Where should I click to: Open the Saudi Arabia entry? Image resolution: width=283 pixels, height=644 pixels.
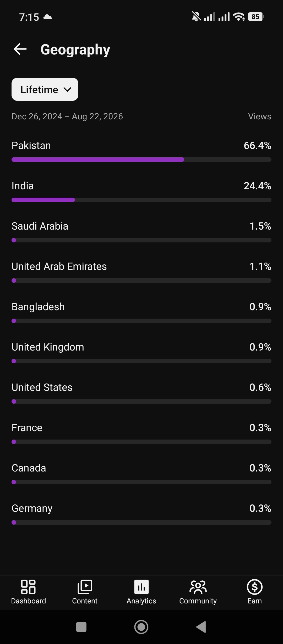click(141, 232)
